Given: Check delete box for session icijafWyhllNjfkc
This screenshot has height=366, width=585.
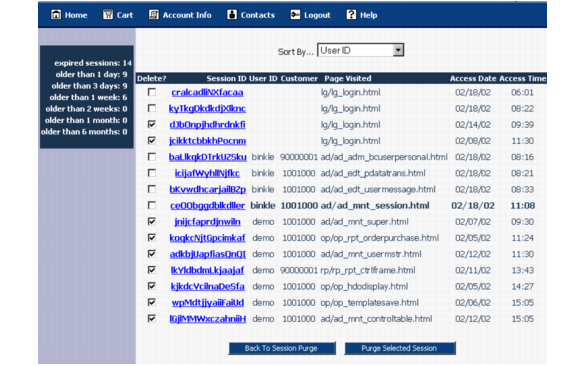Looking at the screenshot, I should 152,173.
